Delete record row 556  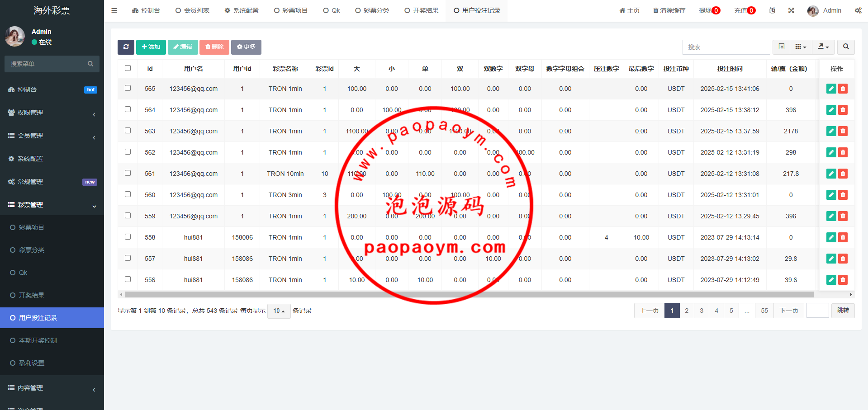click(843, 280)
